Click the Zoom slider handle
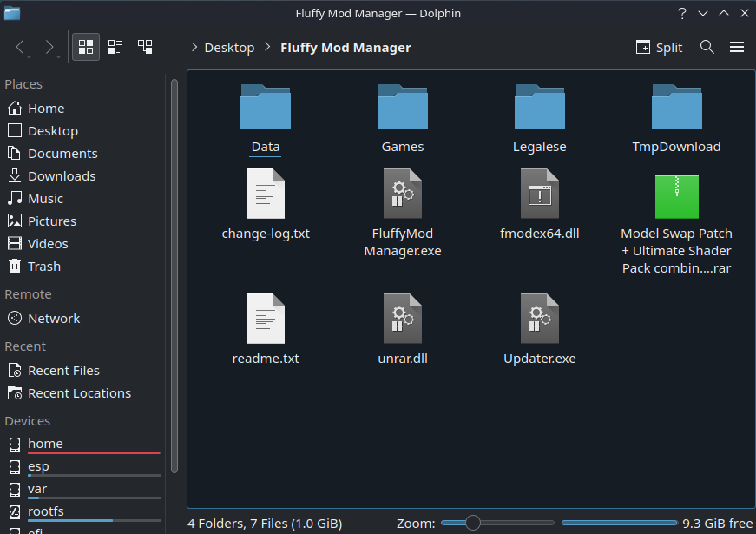 (473, 523)
